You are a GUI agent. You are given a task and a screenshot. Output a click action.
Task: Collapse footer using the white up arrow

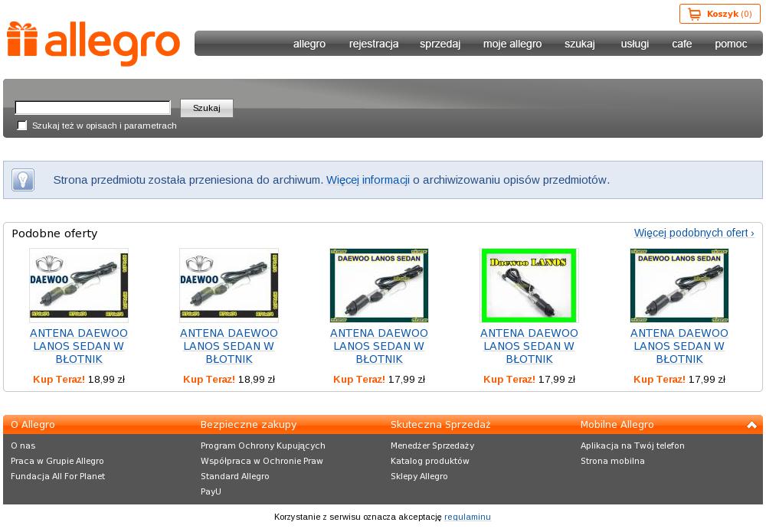click(x=751, y=425)
